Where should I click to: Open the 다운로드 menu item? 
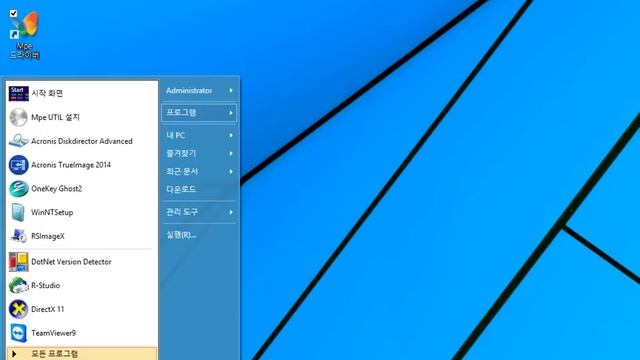pos(199,190)
